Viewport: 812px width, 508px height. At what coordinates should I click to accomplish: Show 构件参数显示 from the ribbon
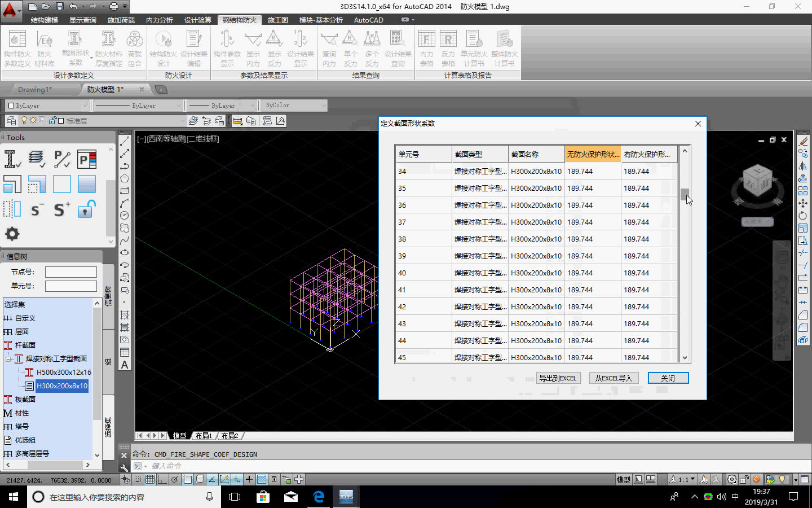point(227,49)
